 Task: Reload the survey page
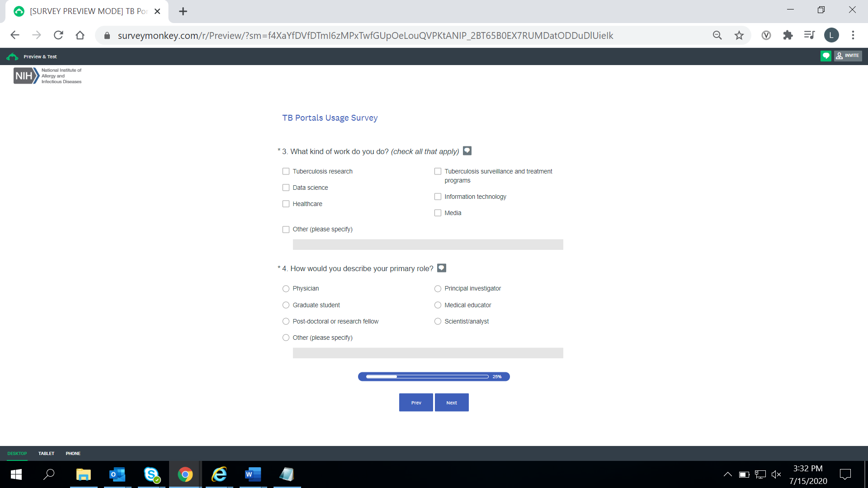pyautogui.click(x=58, y=35)
